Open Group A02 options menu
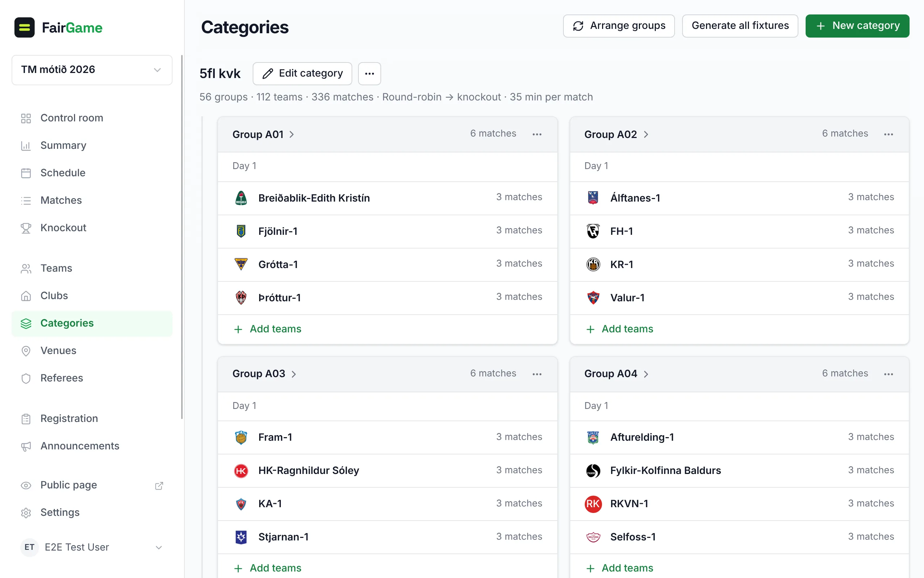This screenshot has height=578, width=924. (889, 134)
